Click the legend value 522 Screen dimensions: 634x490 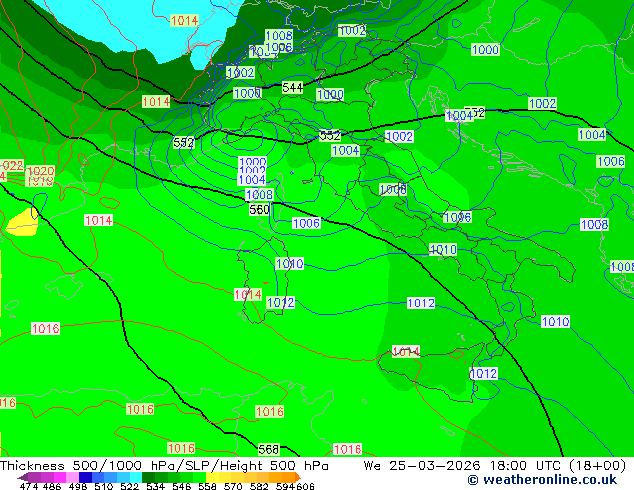coord(129,486)
